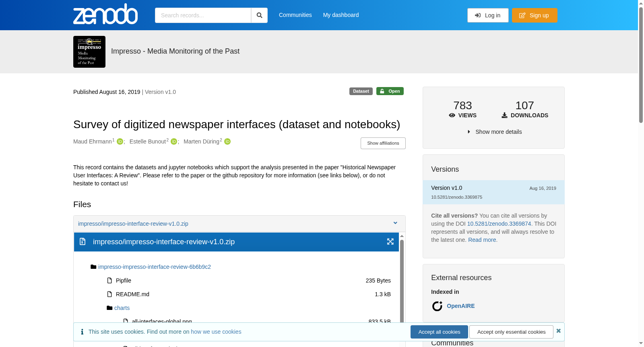
Task: Expand Show more details stats
Action: tap(494, 132)
